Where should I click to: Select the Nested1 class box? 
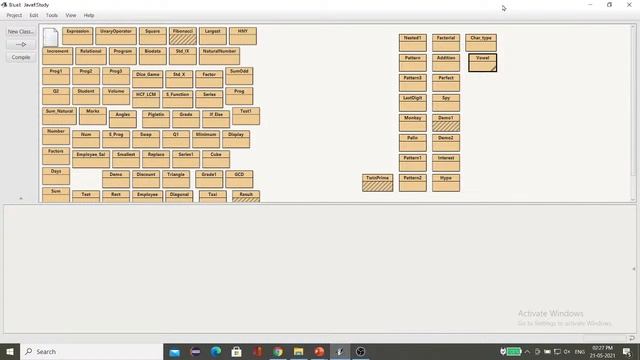(x=413, y=42)
